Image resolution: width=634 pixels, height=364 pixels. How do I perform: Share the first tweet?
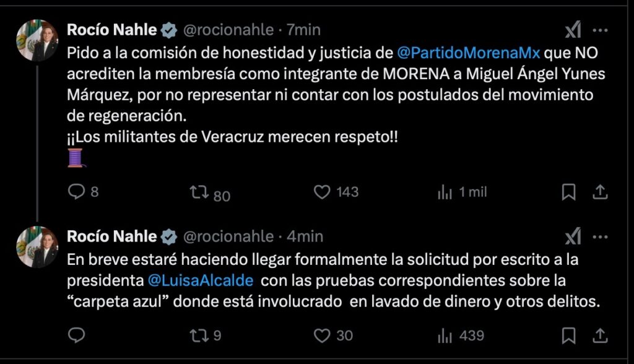pos(599,193)
